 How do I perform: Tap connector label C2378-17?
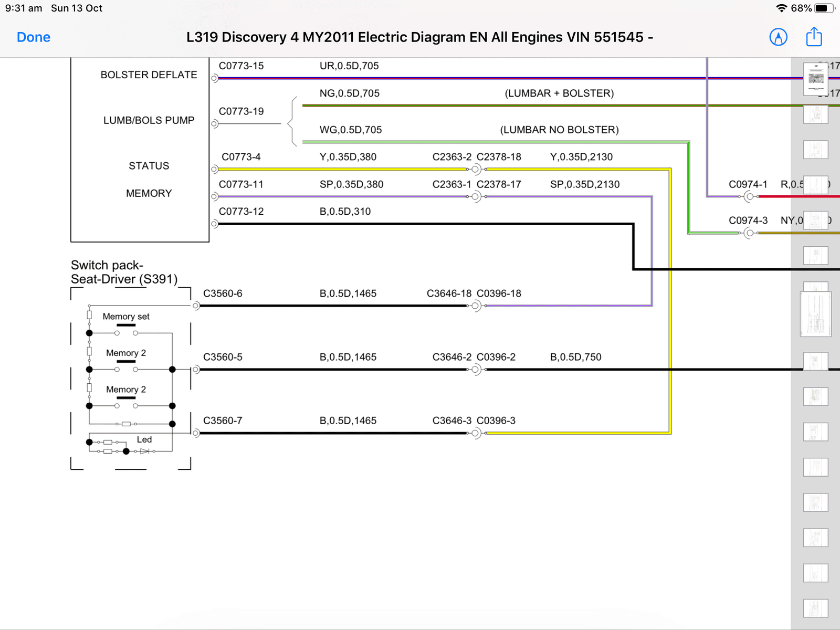coord(499,184)
